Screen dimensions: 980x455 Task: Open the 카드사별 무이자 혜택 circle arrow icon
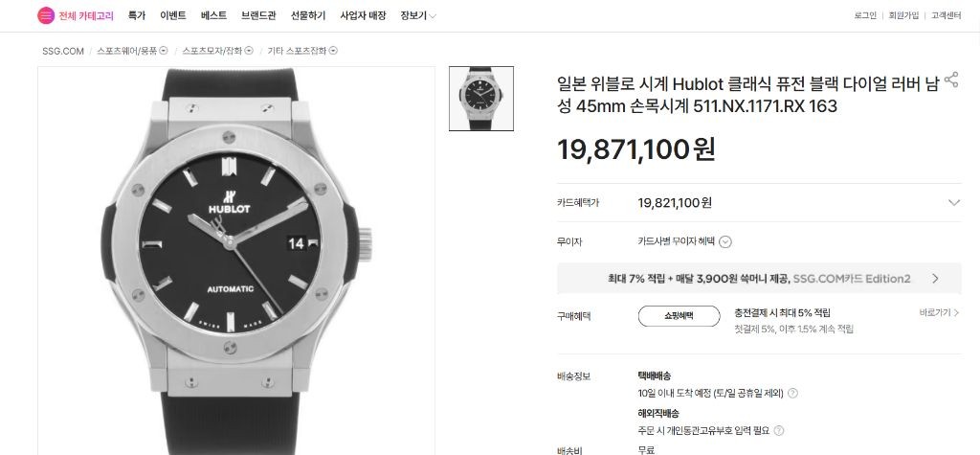pos(725,241)
